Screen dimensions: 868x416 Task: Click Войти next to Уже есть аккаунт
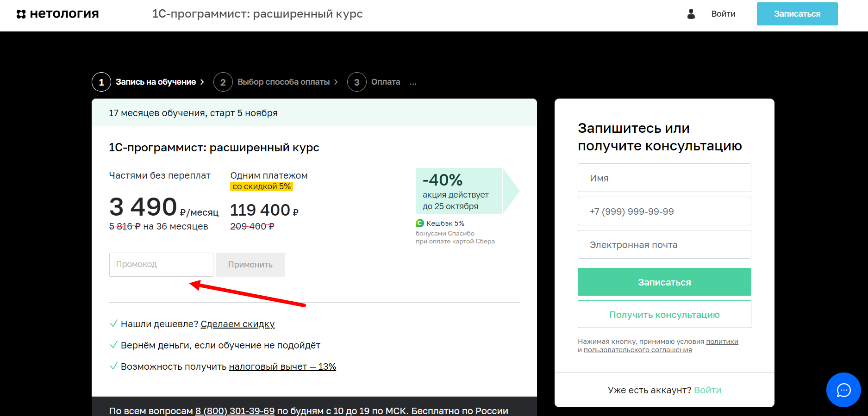(x=708, y=390)
